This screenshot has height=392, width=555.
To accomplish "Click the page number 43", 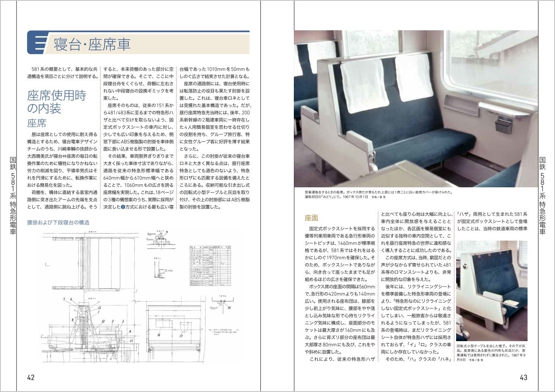I will (524, 377).
